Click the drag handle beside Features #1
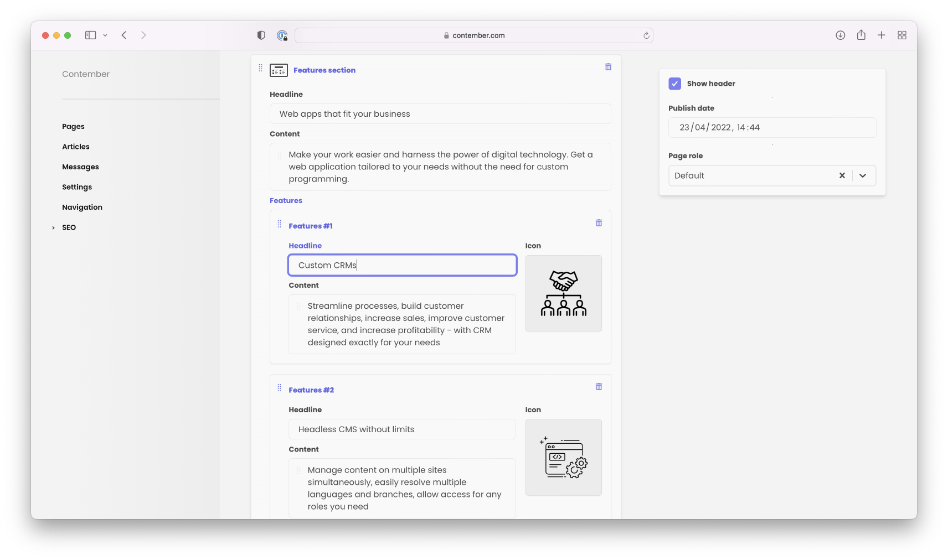Viewport: 948px width, 560px height. [280, 224]
